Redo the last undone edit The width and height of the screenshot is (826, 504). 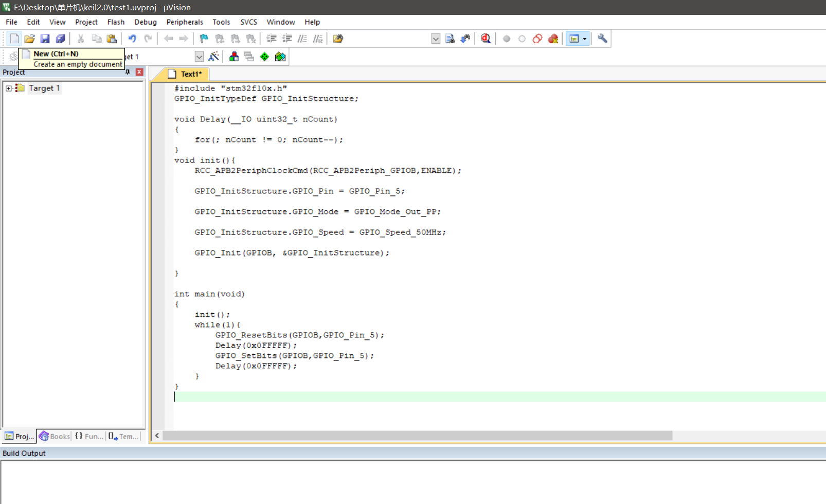[148, 39]
